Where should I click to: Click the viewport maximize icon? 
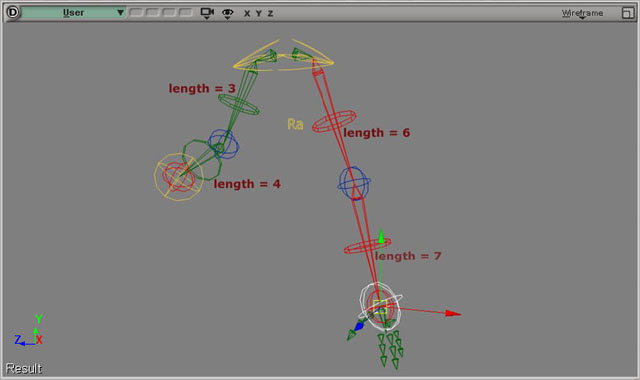627,13
